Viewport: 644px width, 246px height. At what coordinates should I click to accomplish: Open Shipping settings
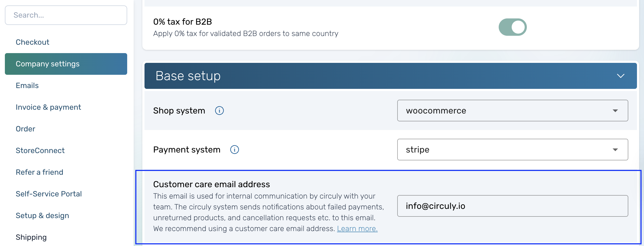tap(31, 237)
